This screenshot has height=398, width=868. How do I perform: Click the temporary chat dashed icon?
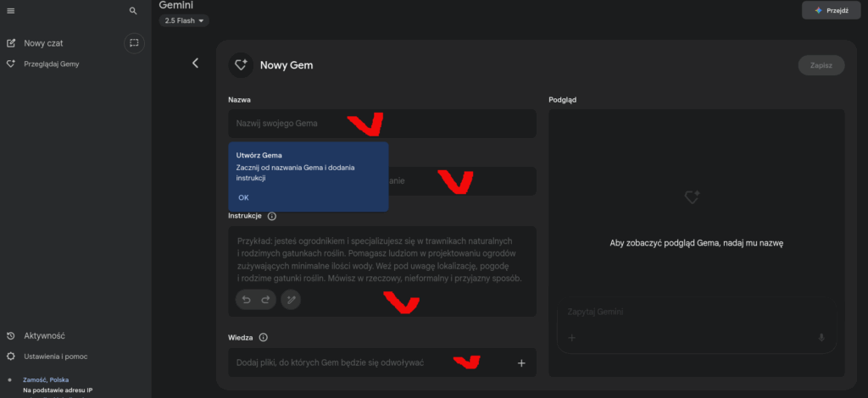click(x=134, y=43)
